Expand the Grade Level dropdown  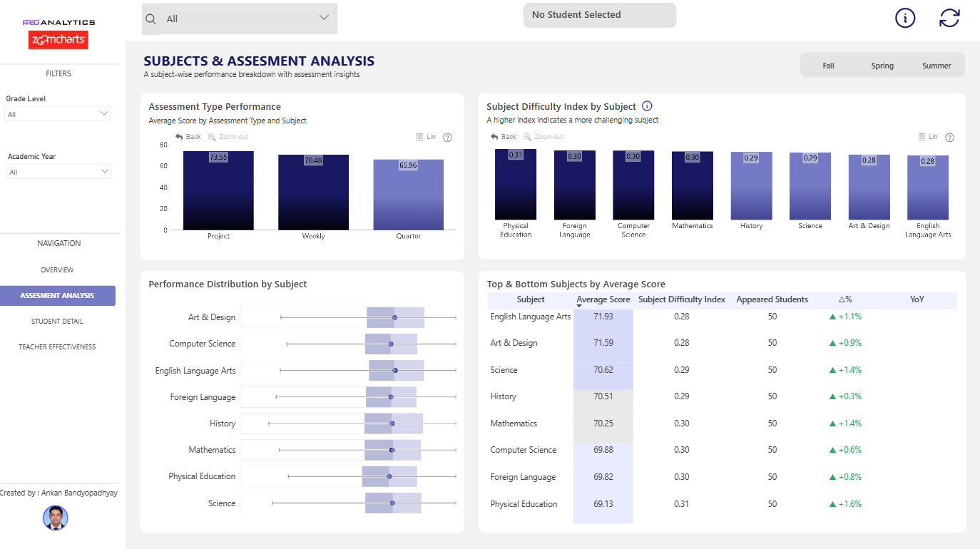pyautogui.click(x=58, y=114)
